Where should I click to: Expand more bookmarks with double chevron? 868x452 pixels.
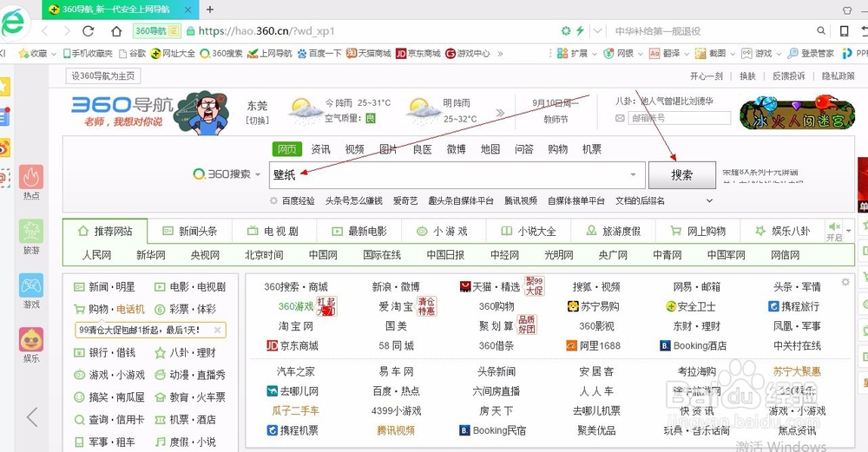coord(500,54)
